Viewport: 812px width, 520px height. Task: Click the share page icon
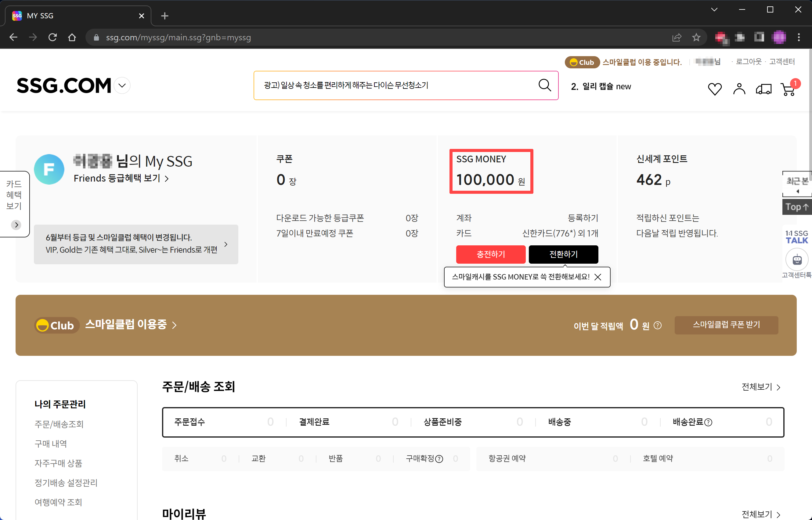pyautogui.click(x=677, y=37)
